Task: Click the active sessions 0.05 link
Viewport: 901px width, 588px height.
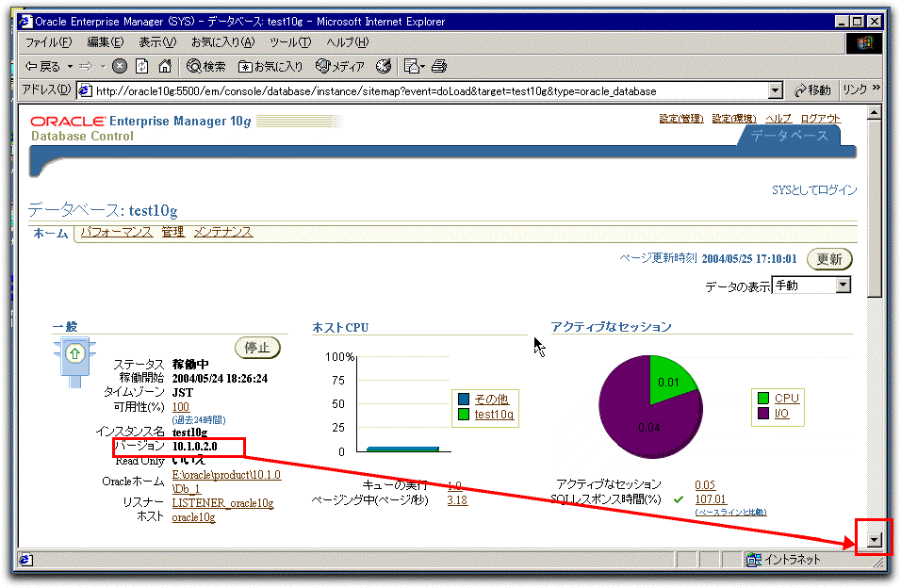Action: 705,485
